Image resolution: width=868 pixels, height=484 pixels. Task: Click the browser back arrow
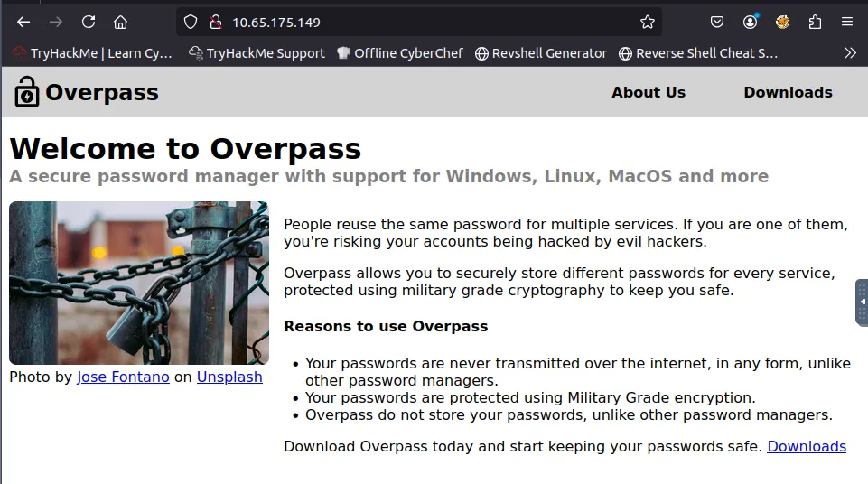pos(23,22)
